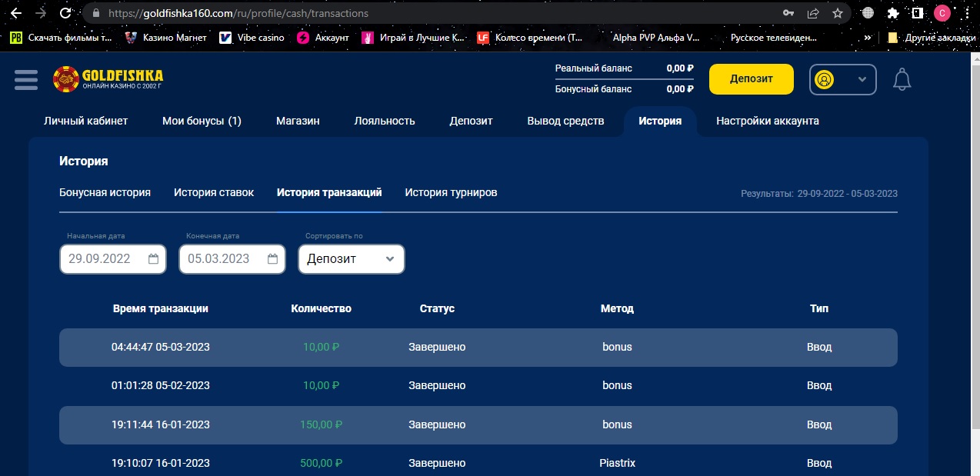
Task: Expand the hidden bookmarks overflow chevron
Action: point(868,37)
